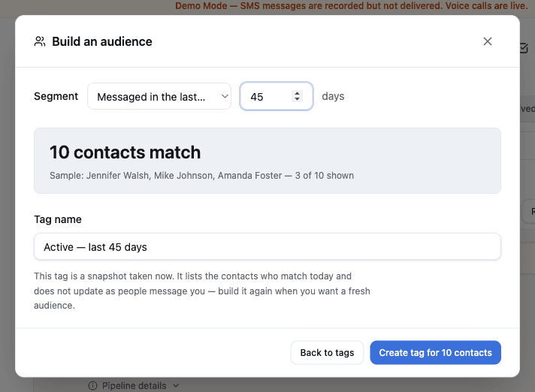Click the 'days' unit label
The width and height of the screenshot is (535, 392).
coord(333,96)
